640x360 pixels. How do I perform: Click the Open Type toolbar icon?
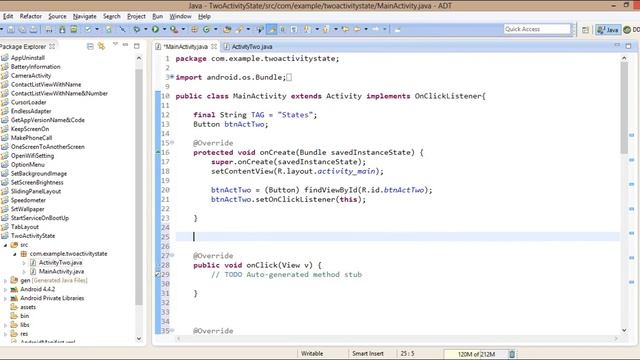pos(227,29)
